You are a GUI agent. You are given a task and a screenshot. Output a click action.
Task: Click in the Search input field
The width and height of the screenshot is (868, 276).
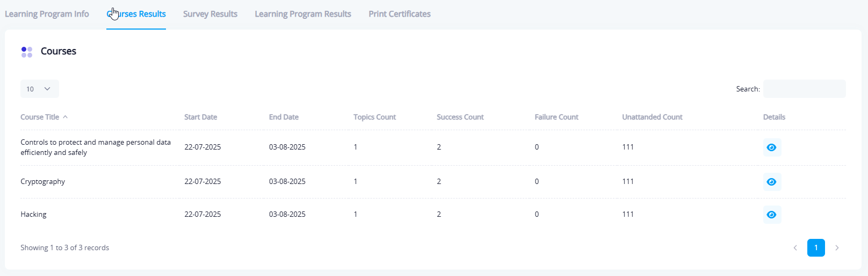[x=804, y=89]
